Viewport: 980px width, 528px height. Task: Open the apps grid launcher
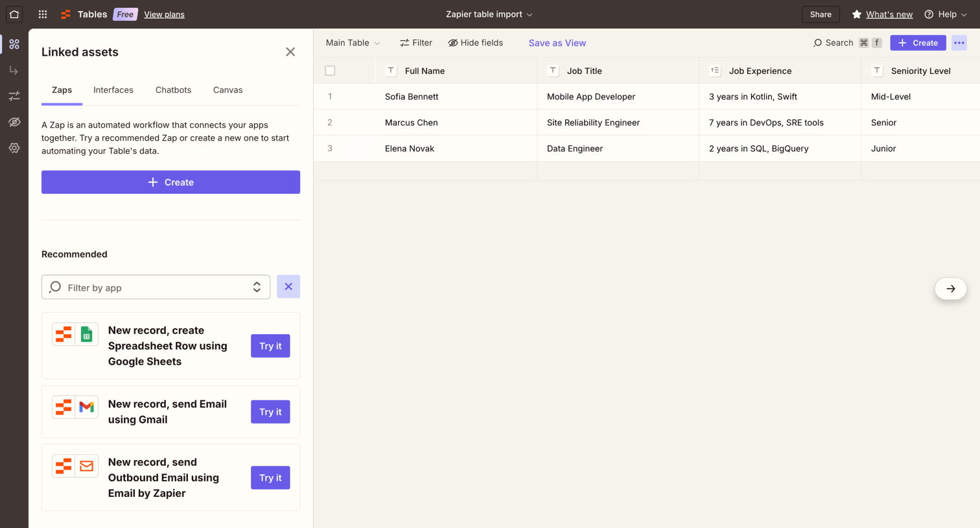[43, 14]
